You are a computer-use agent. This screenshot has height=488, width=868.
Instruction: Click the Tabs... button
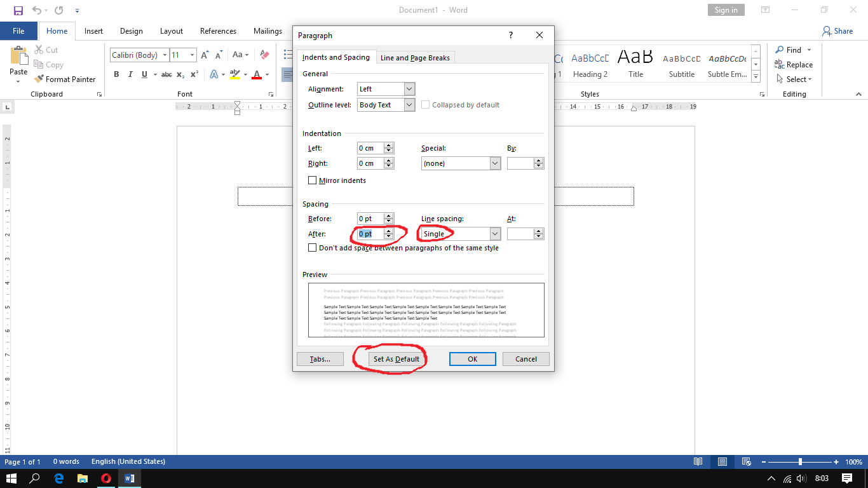320,359
